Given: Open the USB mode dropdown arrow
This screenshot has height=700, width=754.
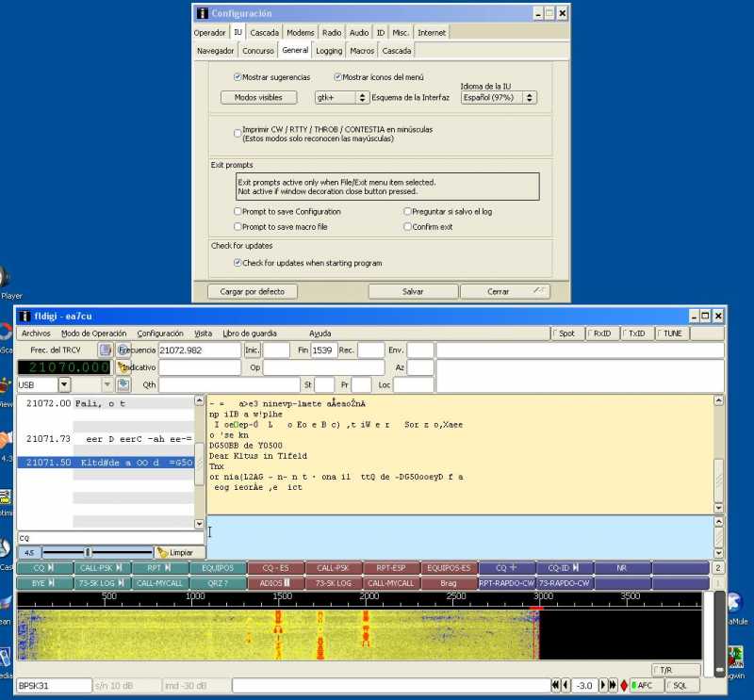Looking at the screenshot, I should tap(64, 384).
